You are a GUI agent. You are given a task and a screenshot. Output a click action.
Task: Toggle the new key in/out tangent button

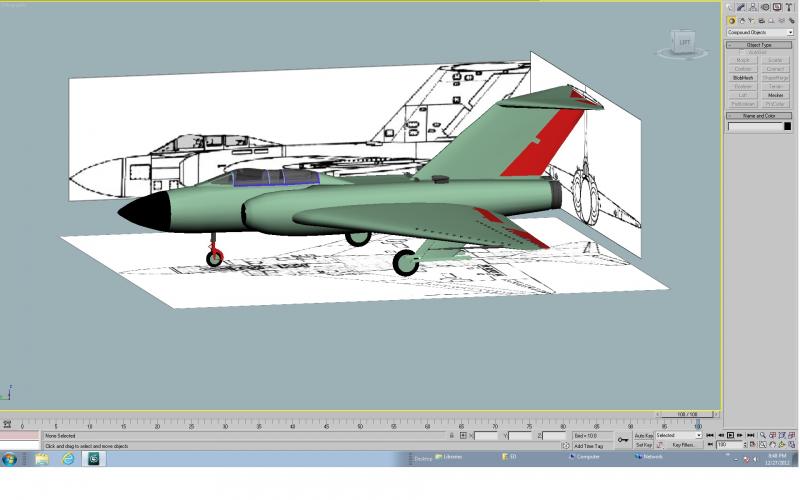tap(659, 445)
